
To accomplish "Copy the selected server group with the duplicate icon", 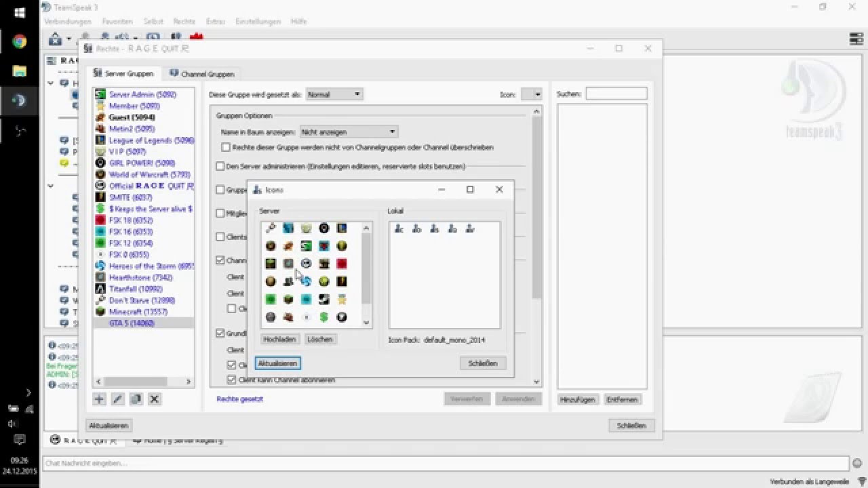I will [x=136, y=399].
